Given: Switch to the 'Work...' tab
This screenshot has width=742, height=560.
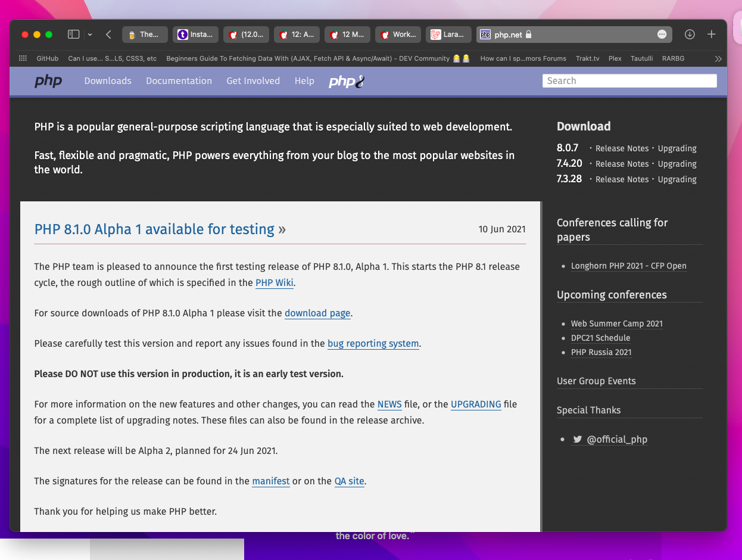Looking at the screenshot, I should point(398,35).
